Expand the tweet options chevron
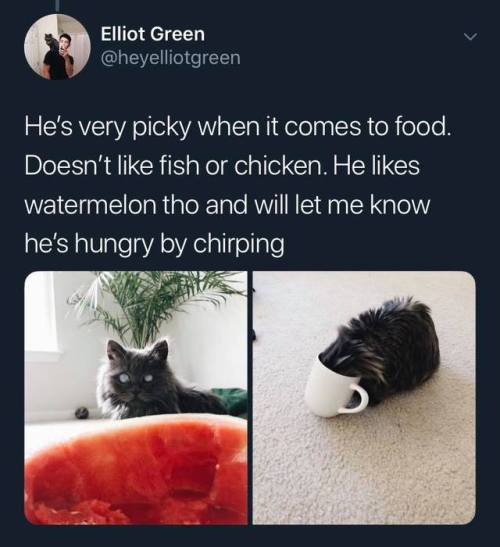 tap(470, 37)
